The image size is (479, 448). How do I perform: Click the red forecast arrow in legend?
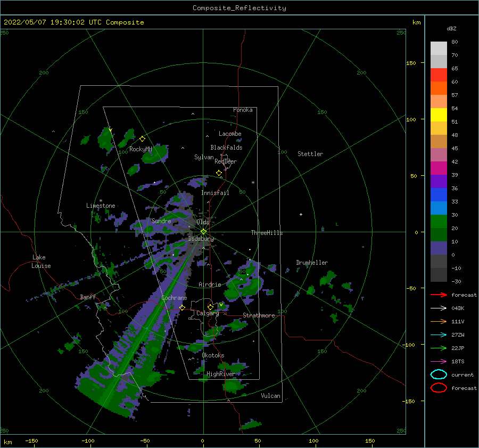tap(439, 295)
